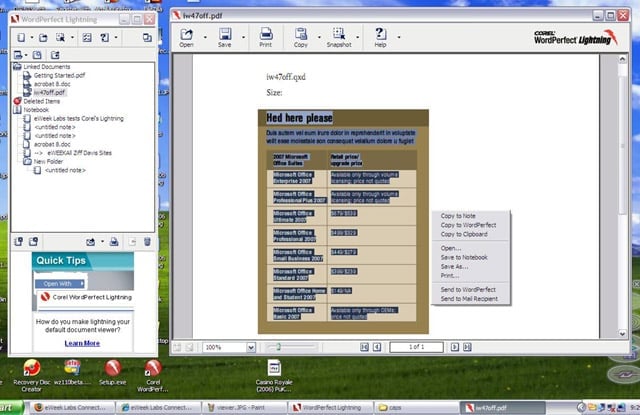Image resolution: width=640 pixels, height=415 pixels.
Task: Choose Send to Mail Recipient in the context menu
Action: tap(469, 299)
